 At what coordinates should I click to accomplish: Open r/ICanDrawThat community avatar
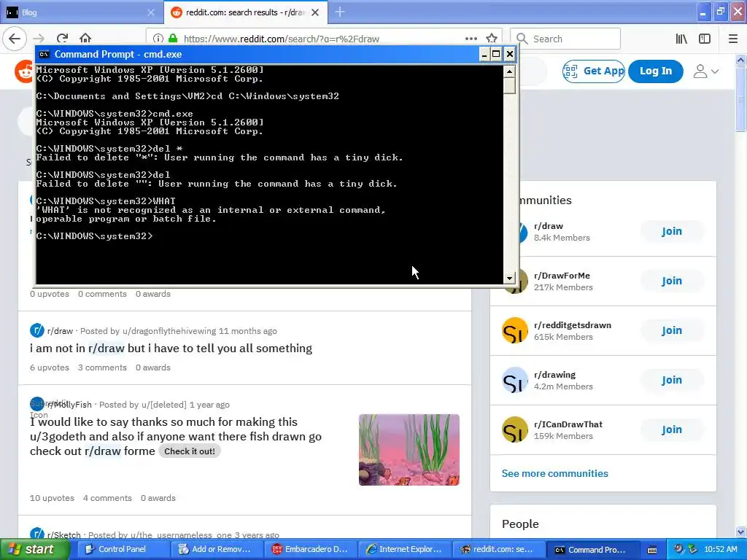515,429
